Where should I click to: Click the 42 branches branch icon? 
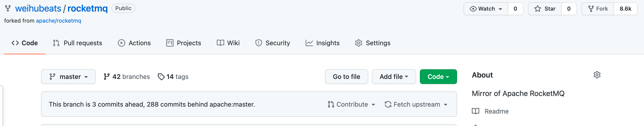(107, 77)
